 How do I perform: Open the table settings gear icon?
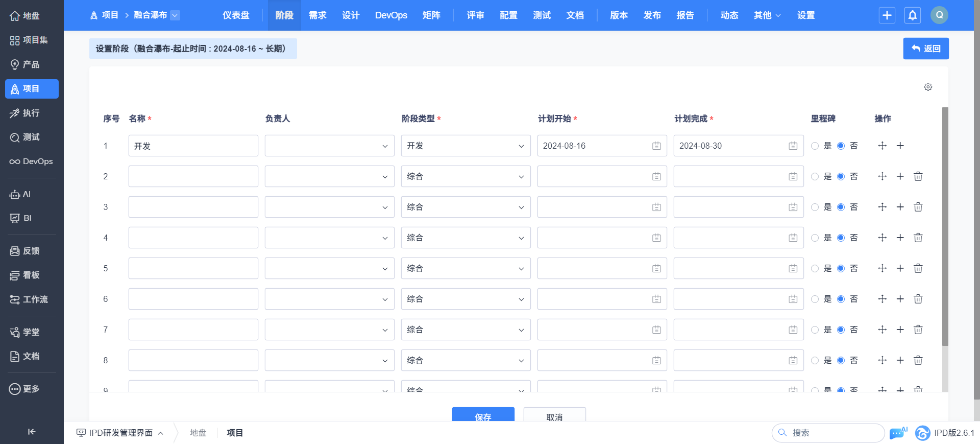pos(928,87)
